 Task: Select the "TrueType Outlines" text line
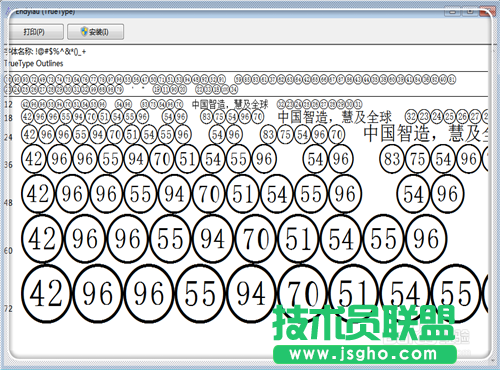[33, 63]
